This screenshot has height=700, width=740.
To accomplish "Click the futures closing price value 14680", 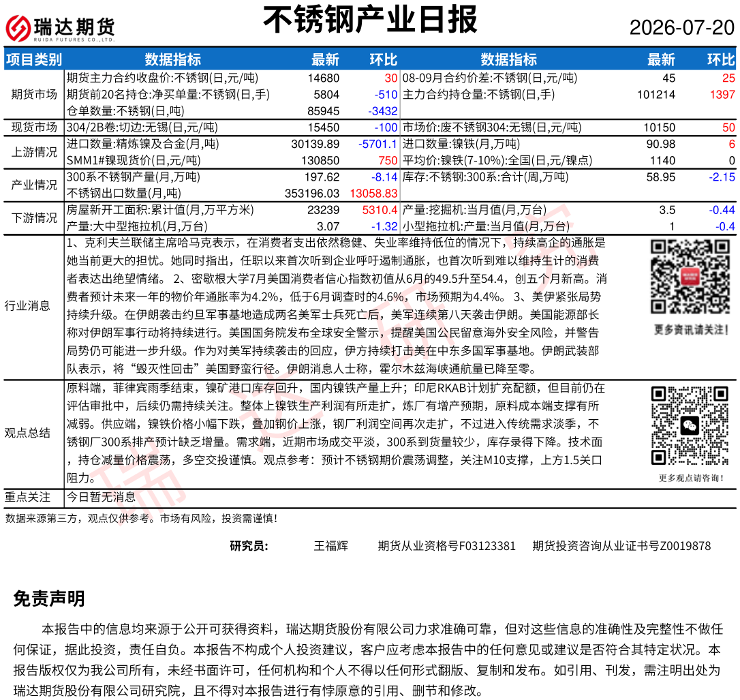I will [323, 78].
